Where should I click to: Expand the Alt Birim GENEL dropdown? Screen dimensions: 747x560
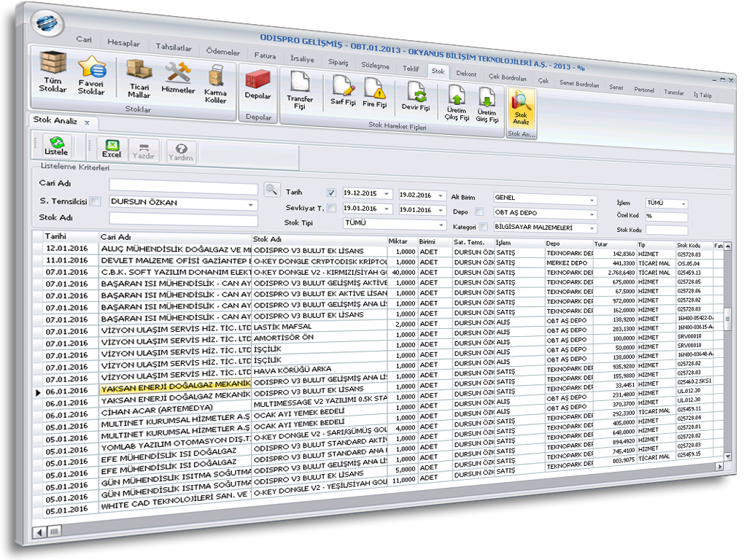[x=592, y=200]
